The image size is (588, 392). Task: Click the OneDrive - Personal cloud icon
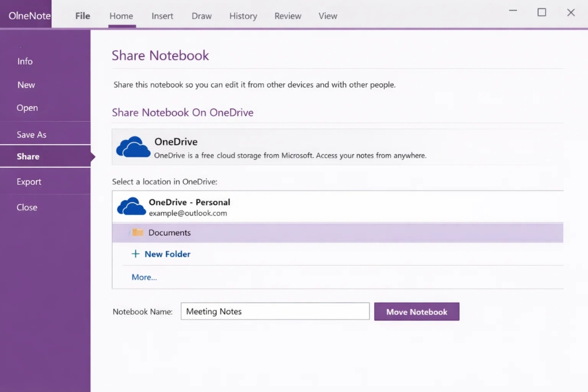(x=130, y=206)
